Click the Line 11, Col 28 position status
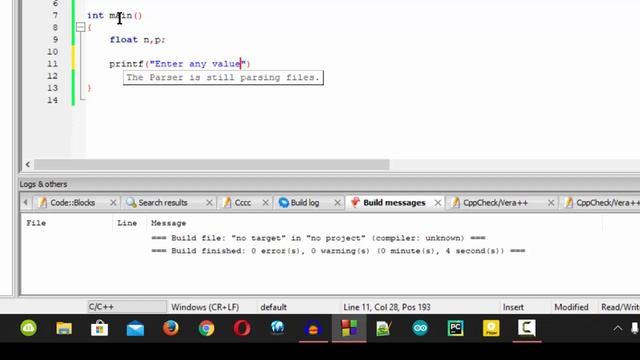Screen dimensions: 640x360 pos(387,307)
